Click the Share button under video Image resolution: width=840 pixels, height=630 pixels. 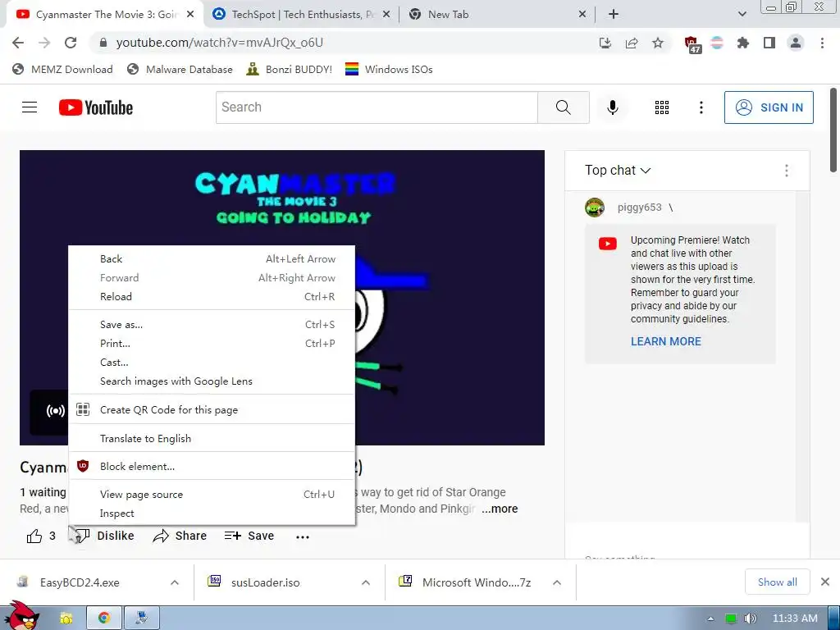point(180,536)
